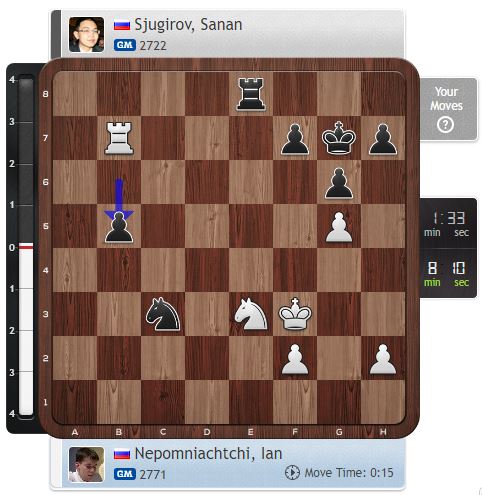The width and height of the screenshot is (482, 495).
Task: Open Sjugirov, Sanan player name
Action: click(x=188, y=25)
